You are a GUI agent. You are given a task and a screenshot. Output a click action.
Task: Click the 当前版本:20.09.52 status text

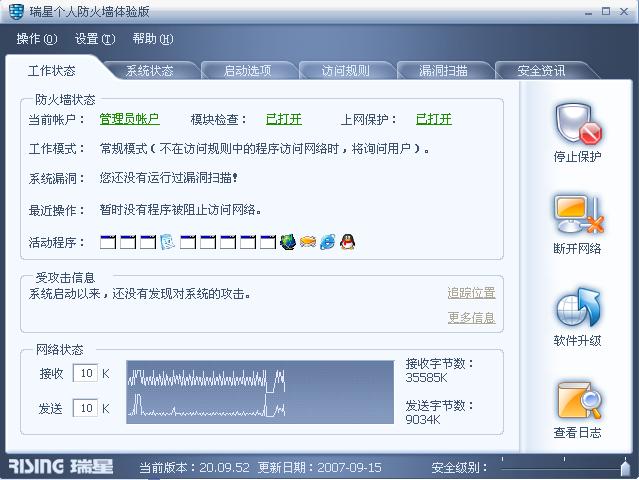pyautogui.click(x=194, y=467)
